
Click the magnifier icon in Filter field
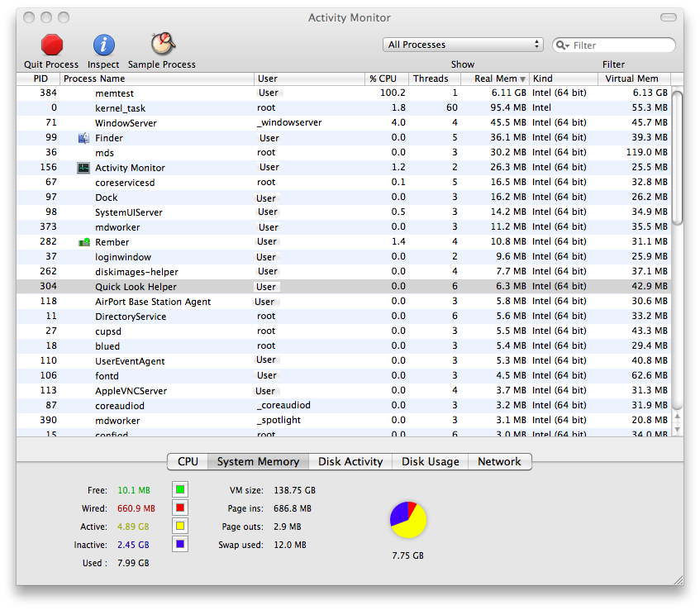(x=562, y=45)
